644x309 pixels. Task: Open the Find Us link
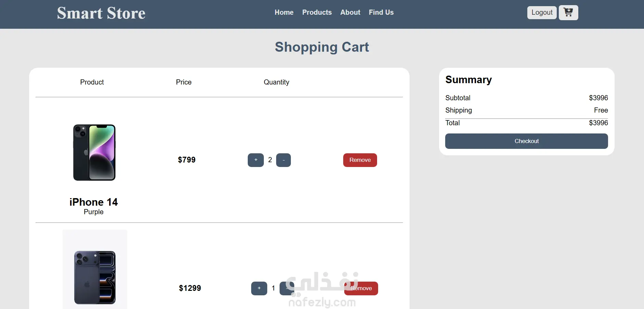tap(381, 12)
